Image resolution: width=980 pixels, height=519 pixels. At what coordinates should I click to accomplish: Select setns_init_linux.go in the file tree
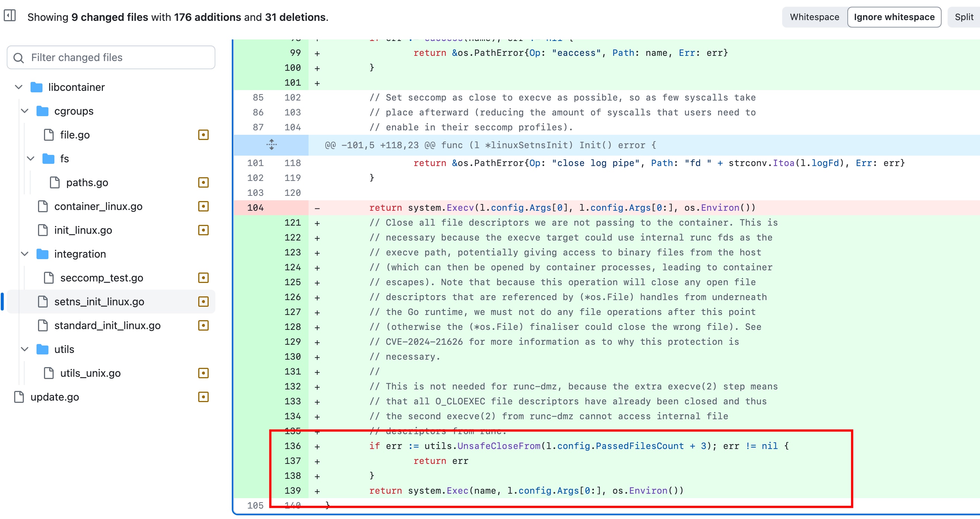pos(99,302)
